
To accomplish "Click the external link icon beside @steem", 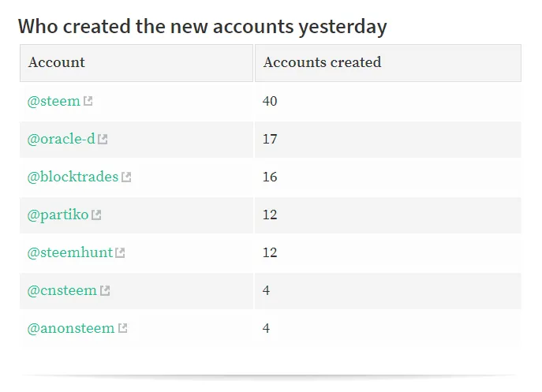I will [88, 101].
